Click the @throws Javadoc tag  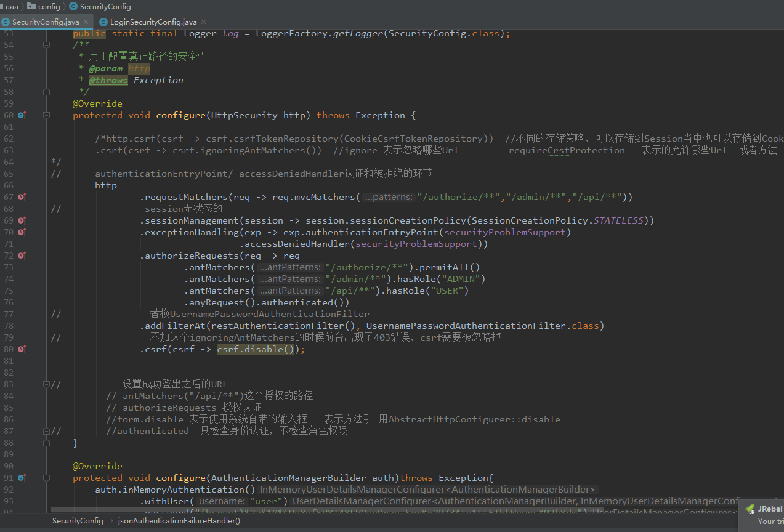[108, 80]
